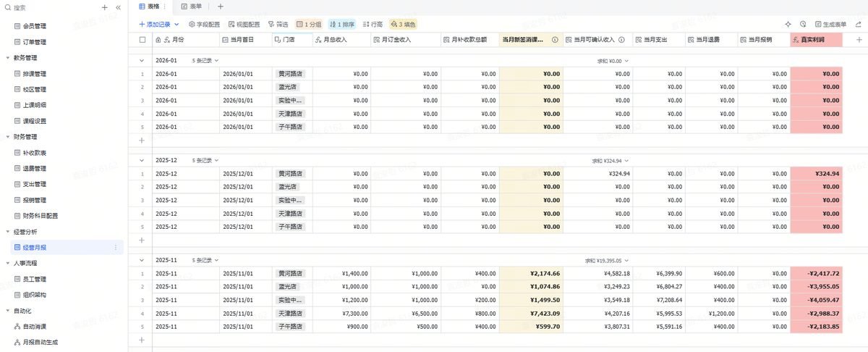Collapse the sidebar with double-chevron icon
This screenshot has width=868, height=352.
pyautogui.click(x=118, y=7)
